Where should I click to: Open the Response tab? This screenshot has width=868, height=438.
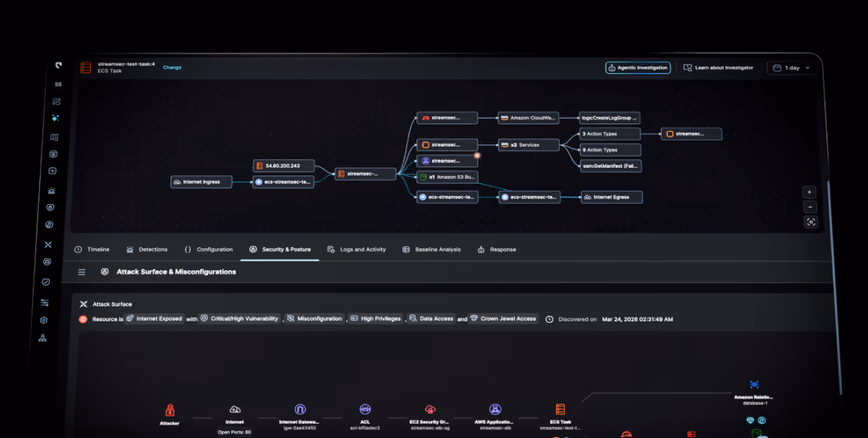497,249
